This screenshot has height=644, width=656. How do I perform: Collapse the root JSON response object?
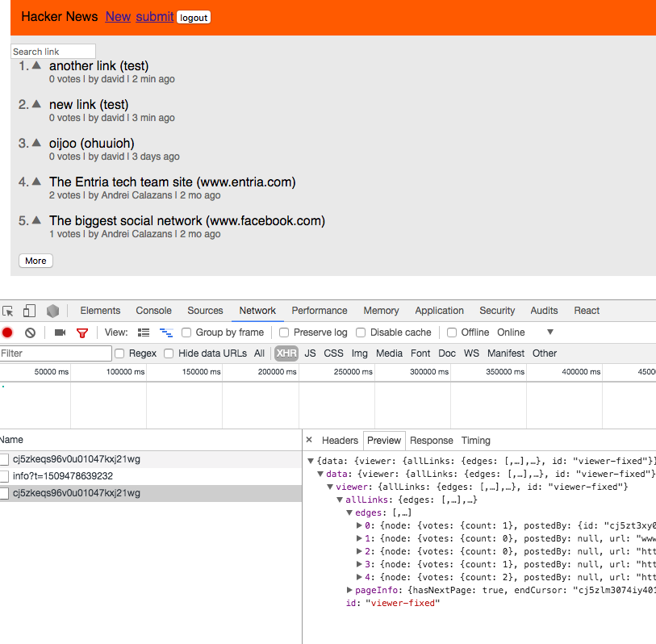[311, 461]
